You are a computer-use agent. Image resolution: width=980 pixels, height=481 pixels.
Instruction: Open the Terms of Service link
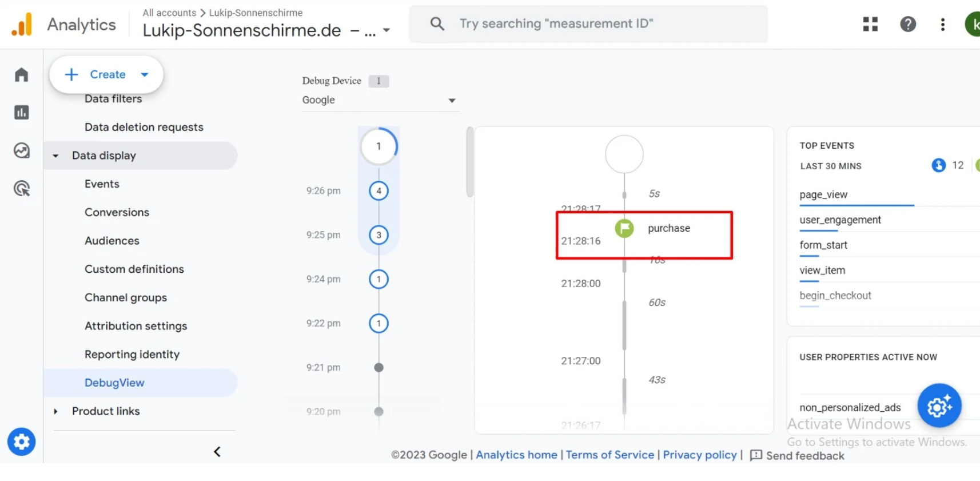609,455
